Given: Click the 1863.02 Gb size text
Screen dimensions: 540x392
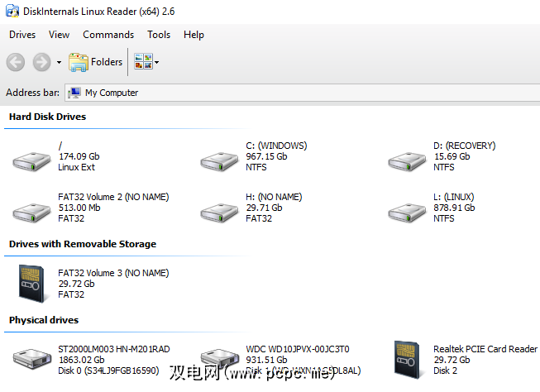Looking at the screenshot, I should click(81, 360).
